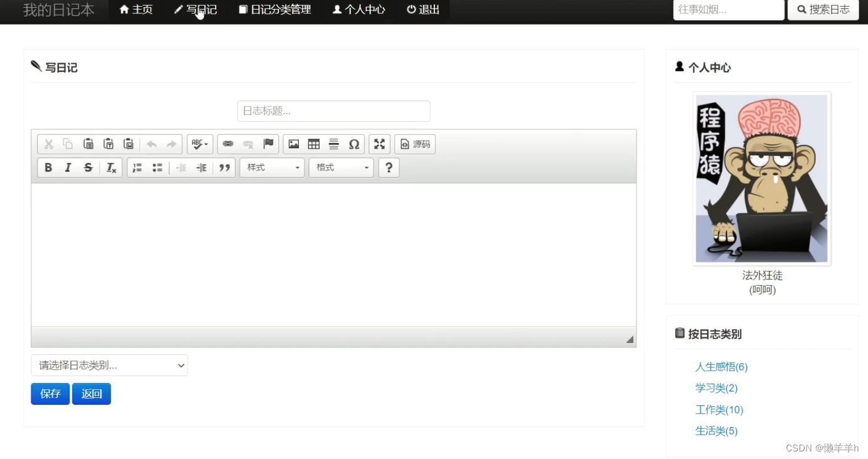
Task: Go to 主页 in the navigation bar
Action: point(136,9)
